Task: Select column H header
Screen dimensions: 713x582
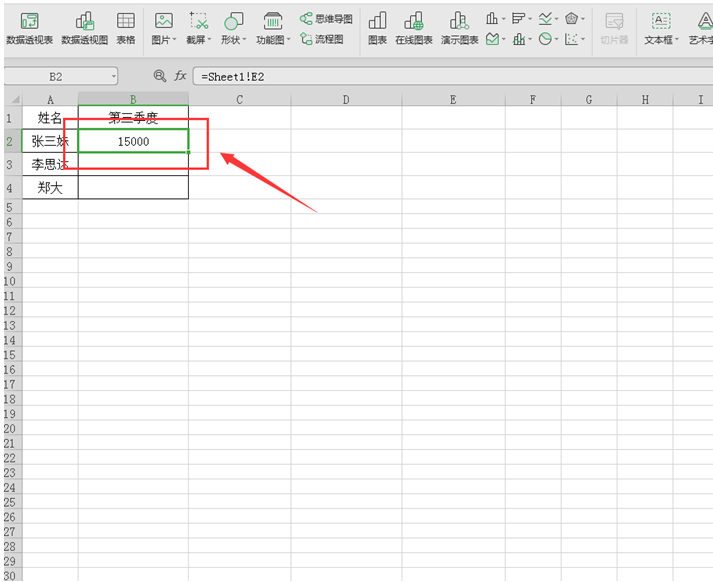Action: click(645, 99)
